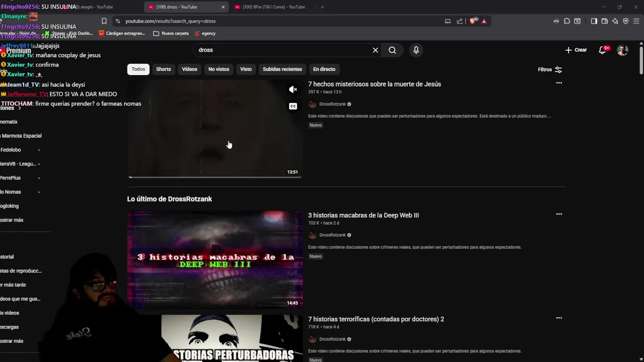644x362 pixels.
Task: Unmute the video preview speaker icon
Action: (293, 89)
